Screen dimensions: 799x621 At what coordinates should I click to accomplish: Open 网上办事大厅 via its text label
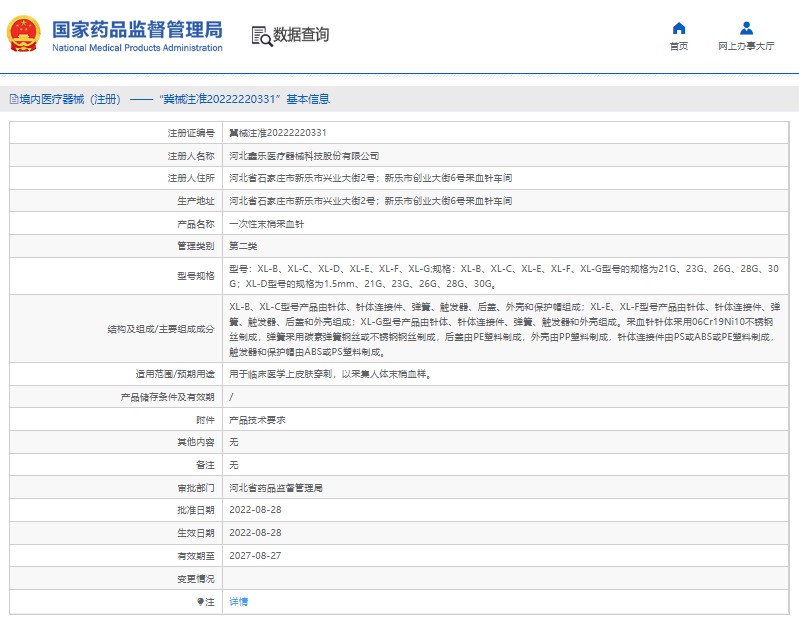(746, 46)
